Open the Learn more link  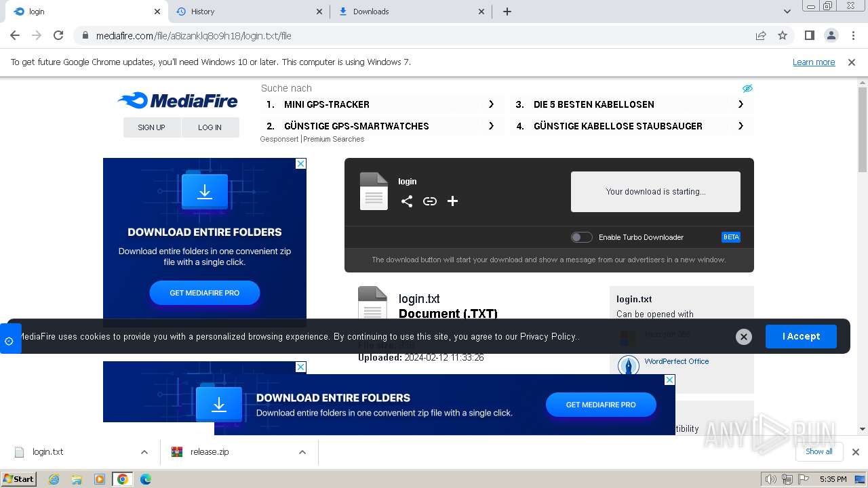814,62
